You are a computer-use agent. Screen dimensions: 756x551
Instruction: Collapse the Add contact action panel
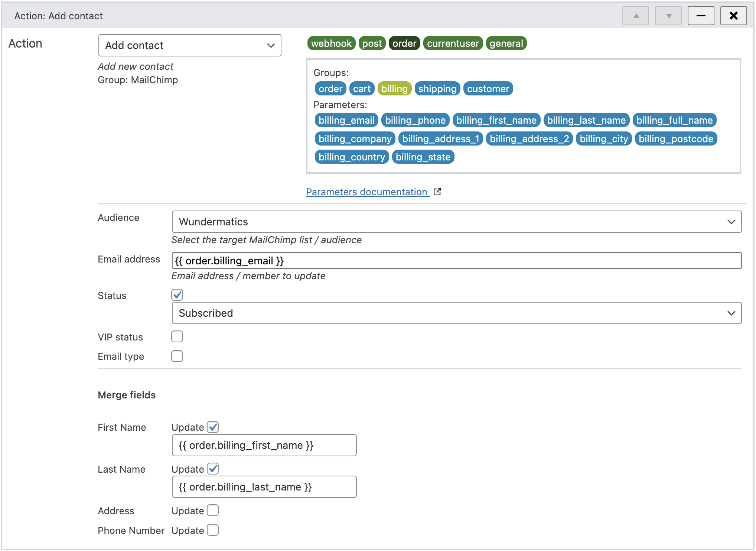click(701, 16)
